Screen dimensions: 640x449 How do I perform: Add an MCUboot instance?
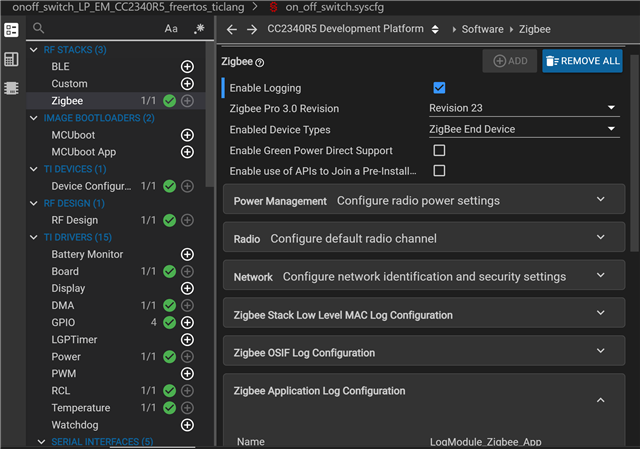(x=187, y=135)
